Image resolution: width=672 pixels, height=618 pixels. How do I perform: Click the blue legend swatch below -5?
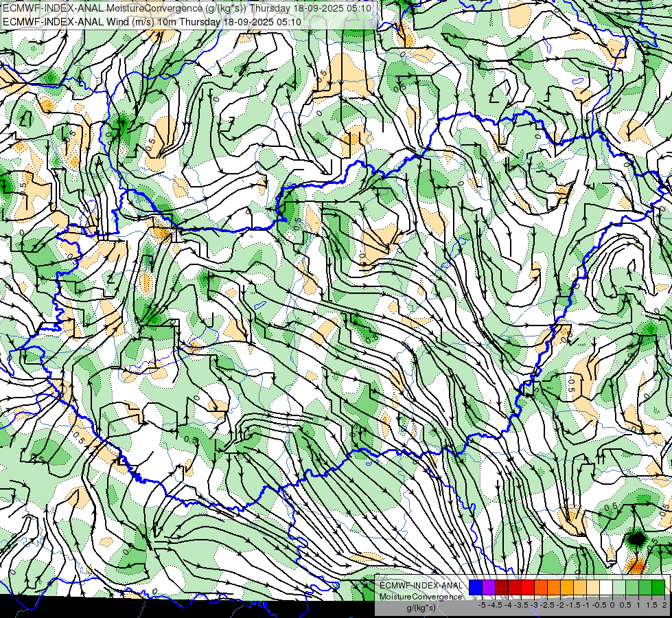tap(476, 588)
